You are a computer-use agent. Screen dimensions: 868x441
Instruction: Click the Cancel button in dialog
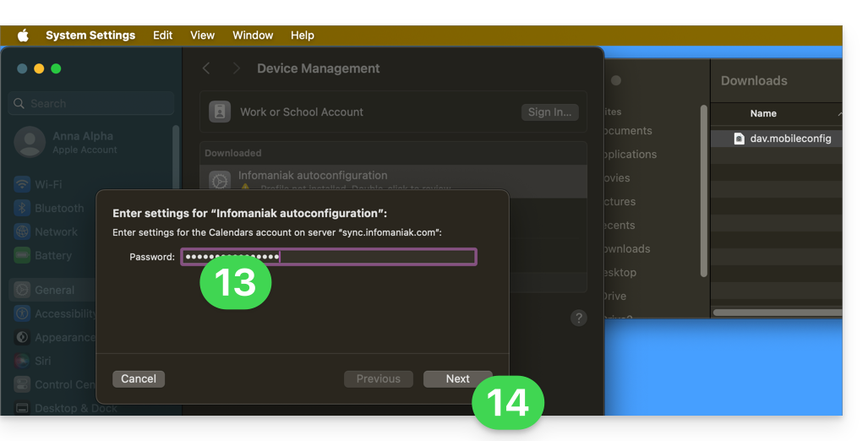pyautogui.click(x=139, y=378)
